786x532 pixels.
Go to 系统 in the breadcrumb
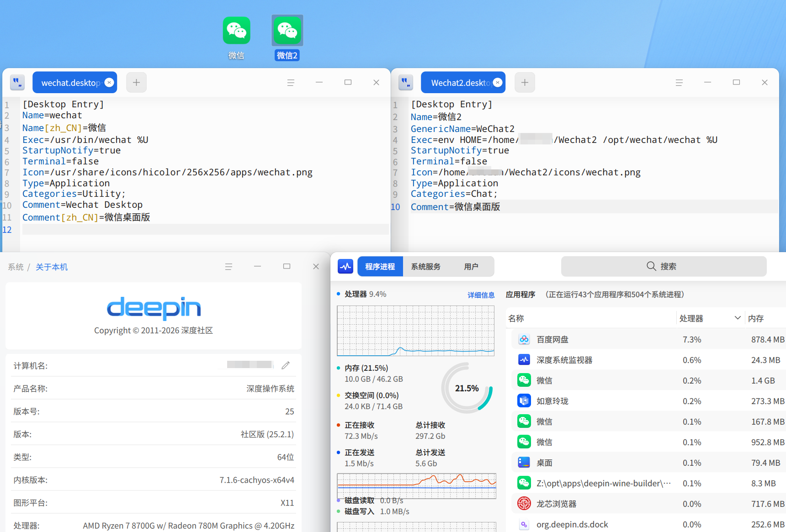tap(16, 267)
